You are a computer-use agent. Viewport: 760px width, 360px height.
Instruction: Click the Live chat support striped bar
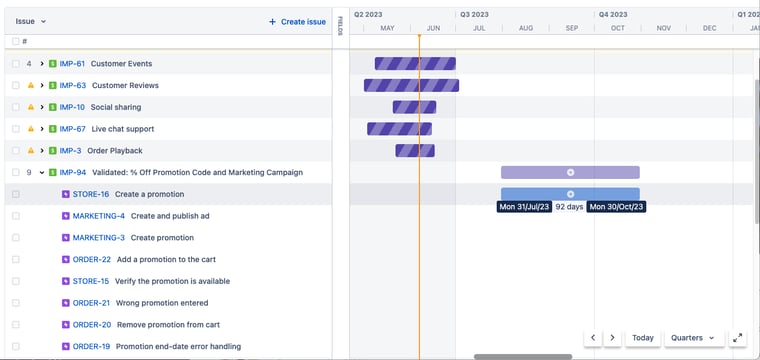pyautogui.click(x=399, y=129)
